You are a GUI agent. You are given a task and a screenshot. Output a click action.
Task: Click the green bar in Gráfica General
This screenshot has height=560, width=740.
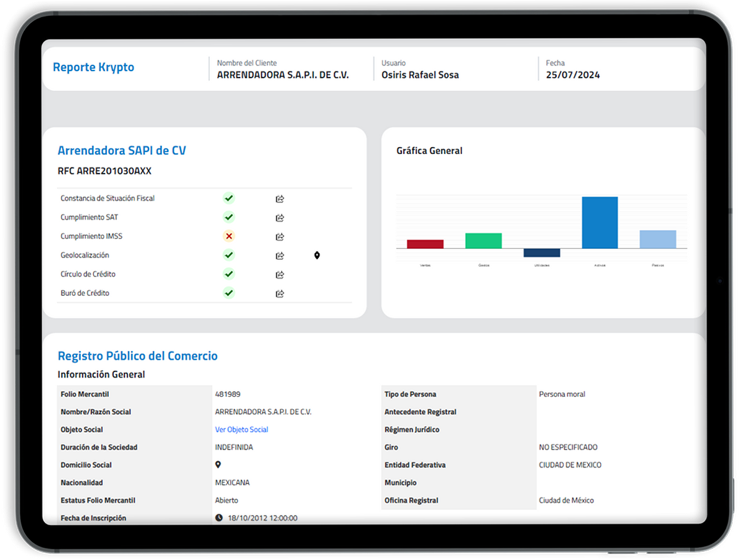point(483,241)
